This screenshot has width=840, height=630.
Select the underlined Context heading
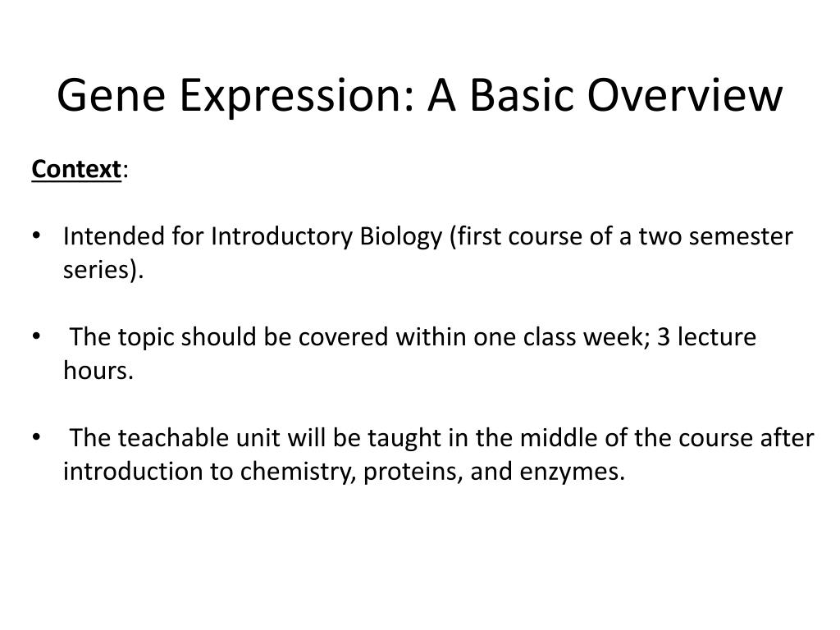(x=76, y=170)
